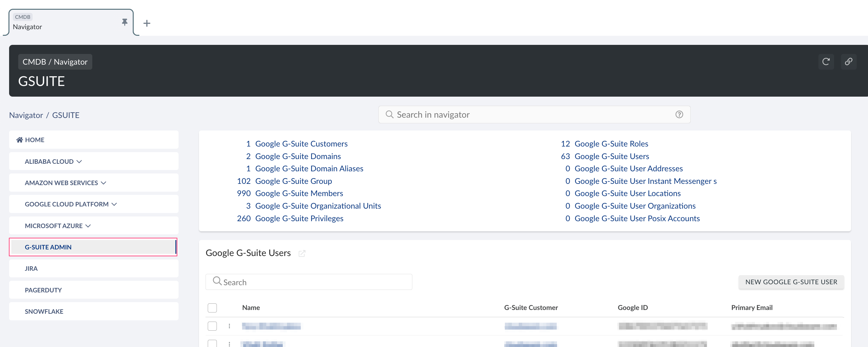868x347 pixels.
Task: Select all users with header checkbox
Action: pos(212,307)
